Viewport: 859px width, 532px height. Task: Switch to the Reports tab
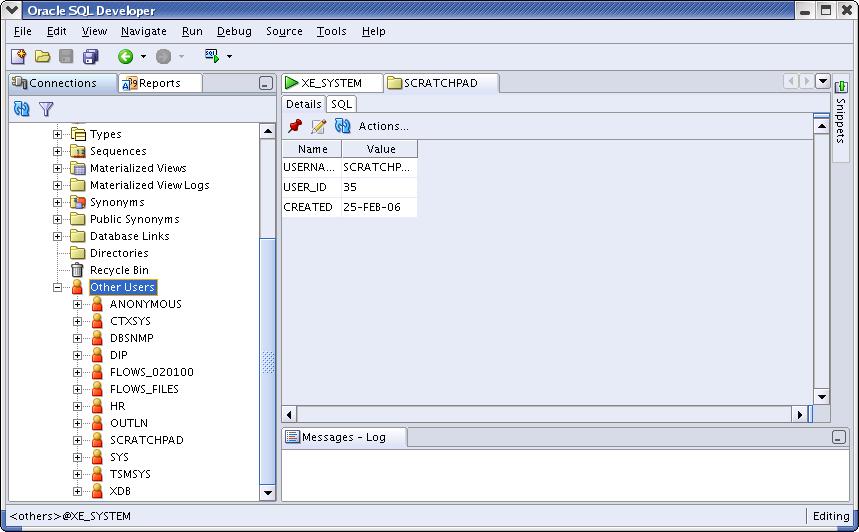click(x=160, y=83)
